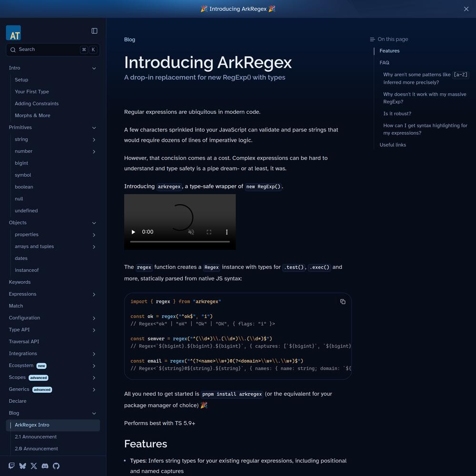Click the Blog breadcrumb link
Image resolution: width=476 pixels, height=476 pixels.
129,40
